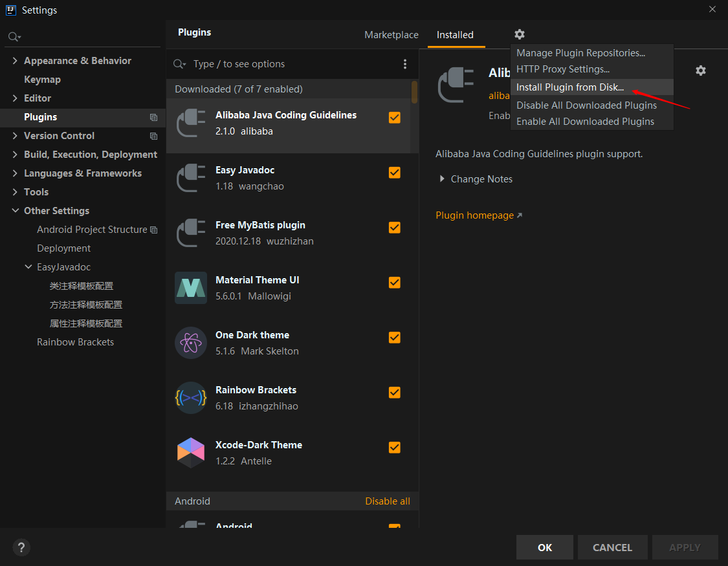Select Deployment under Other Settings
Viewport: 728px width, 566px height.
(63, 248)
